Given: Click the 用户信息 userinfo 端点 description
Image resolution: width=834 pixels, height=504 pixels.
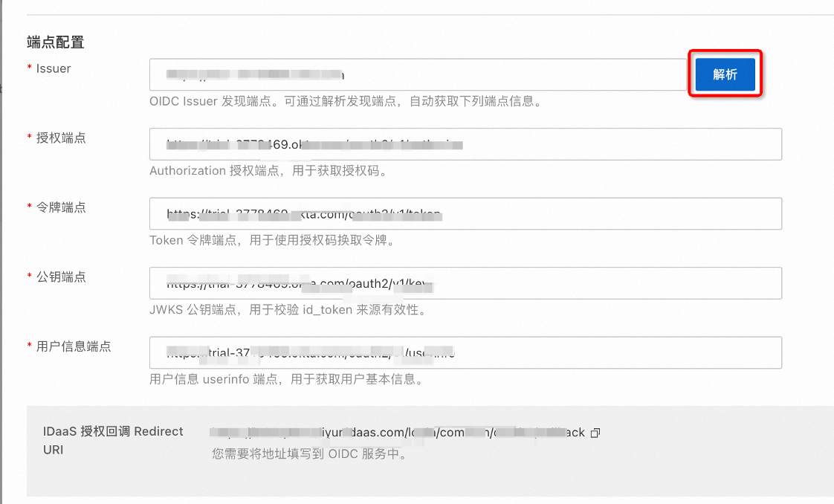Looking at the screenshot, I should 286,380.
